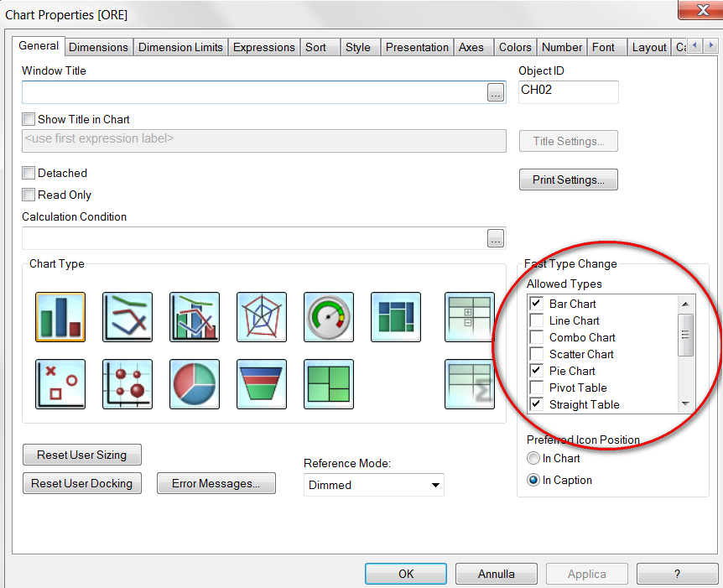Viewport: 723px width, 588px height.
Task: Choose the Mekko Chart type icon
Action: click(396, 317)
